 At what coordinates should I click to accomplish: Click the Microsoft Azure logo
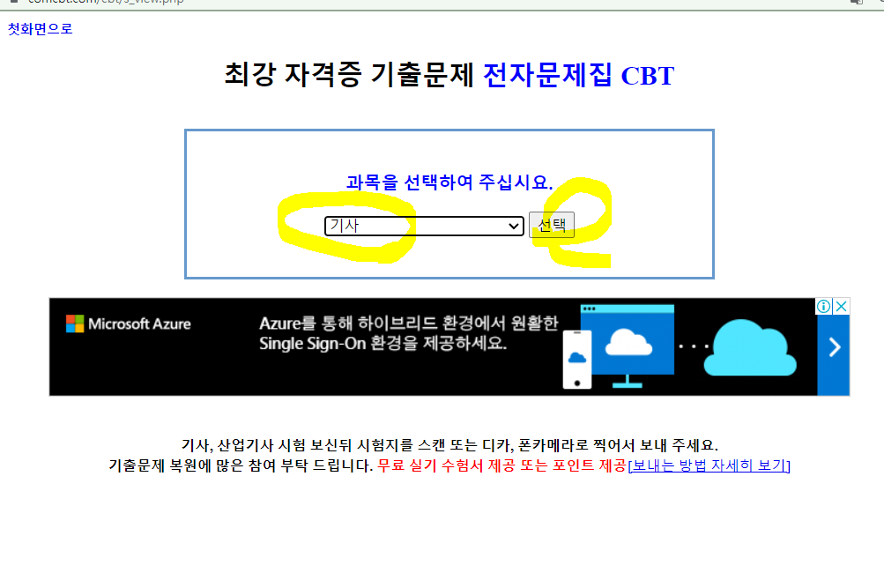[129, 324]
